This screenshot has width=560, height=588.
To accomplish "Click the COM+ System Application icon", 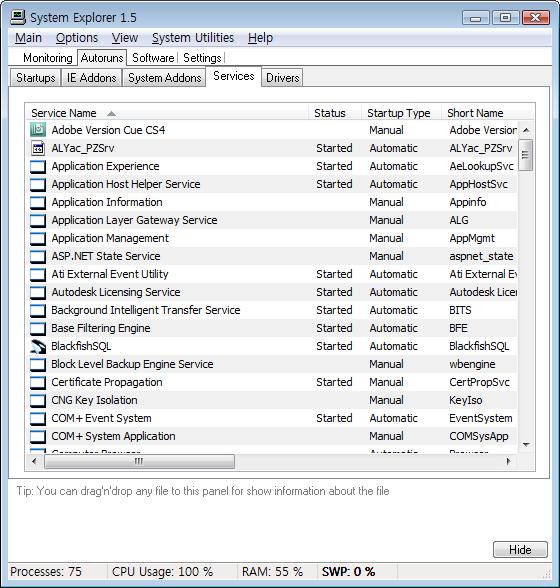I will (38, 436).
